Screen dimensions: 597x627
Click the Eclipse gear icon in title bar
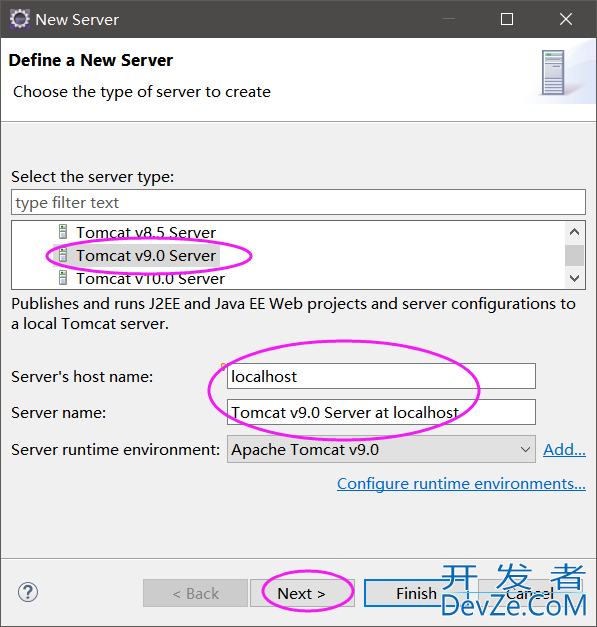coord(20,19)
